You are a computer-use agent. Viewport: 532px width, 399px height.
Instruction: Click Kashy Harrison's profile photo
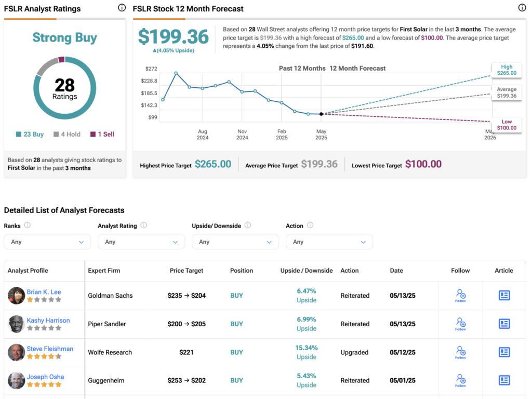[16, 324]
